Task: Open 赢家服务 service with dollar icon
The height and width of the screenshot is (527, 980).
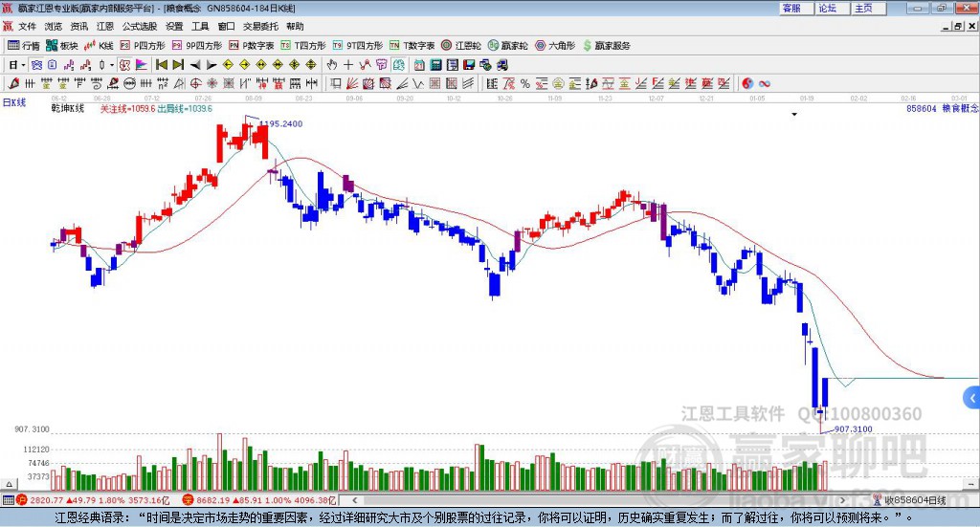Action: pos(606,46)
